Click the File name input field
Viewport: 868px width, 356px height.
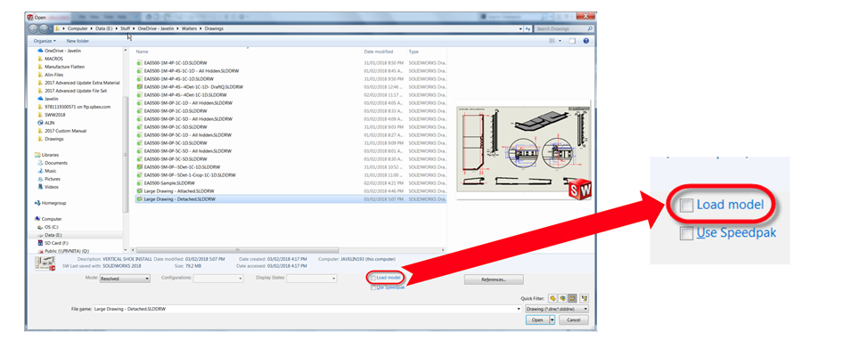point(307,309)
